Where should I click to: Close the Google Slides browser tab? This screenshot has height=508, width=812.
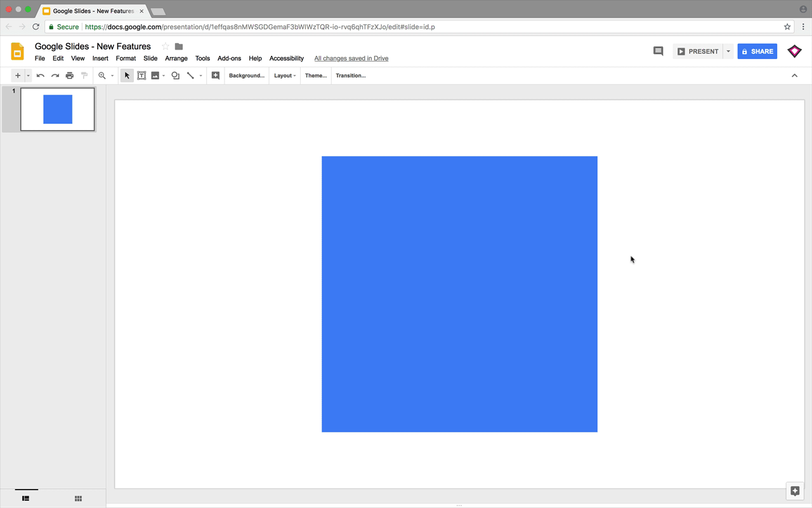coord(141,11)
